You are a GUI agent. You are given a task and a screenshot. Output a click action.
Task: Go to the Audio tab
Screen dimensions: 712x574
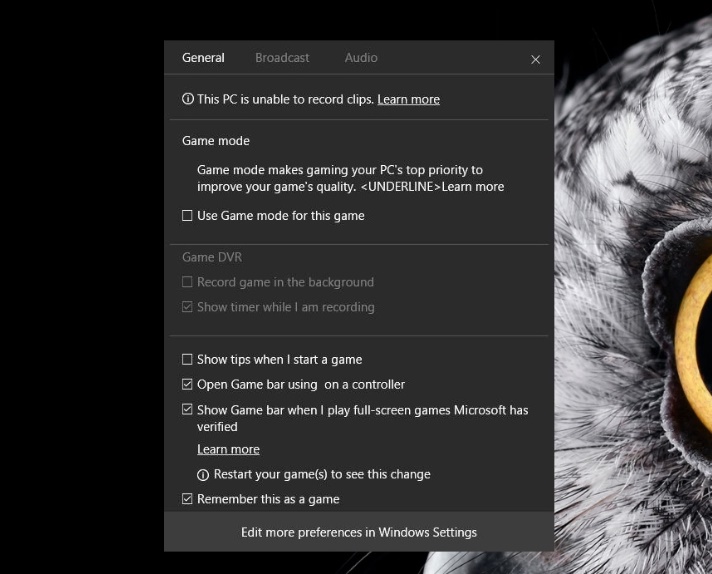(361, 58)
